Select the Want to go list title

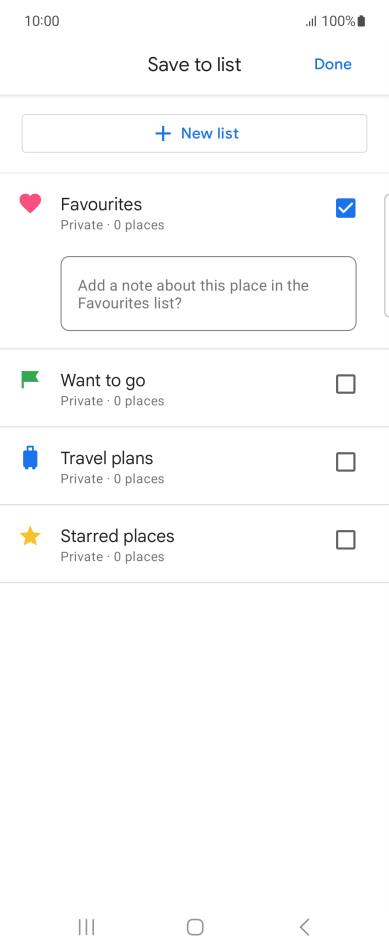103,381
